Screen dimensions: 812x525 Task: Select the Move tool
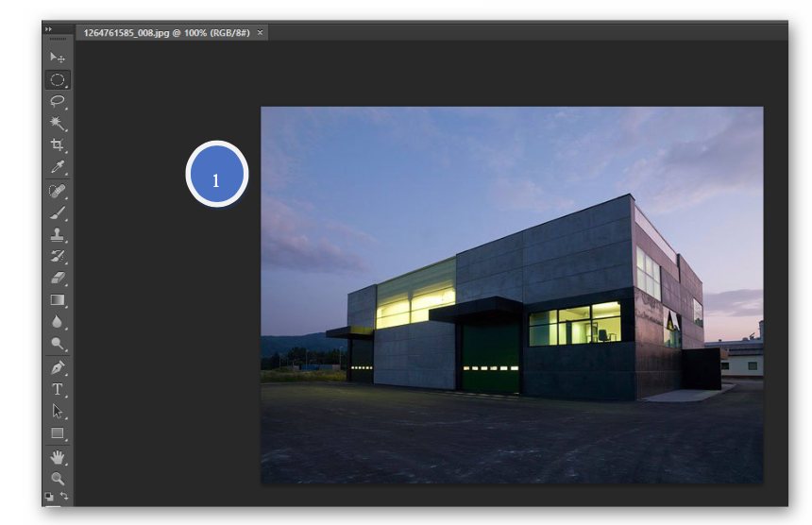click(x=58, y=58)
